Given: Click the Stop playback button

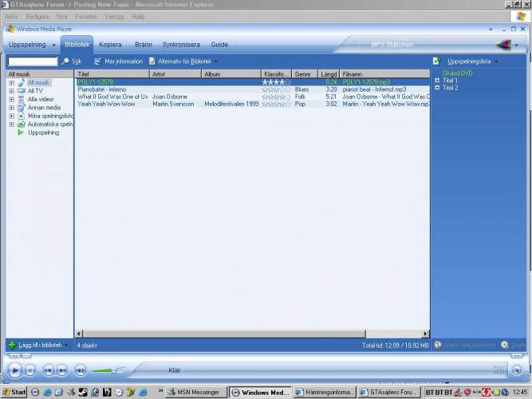Looking at the screenshot, I should (x=30, y=370).
